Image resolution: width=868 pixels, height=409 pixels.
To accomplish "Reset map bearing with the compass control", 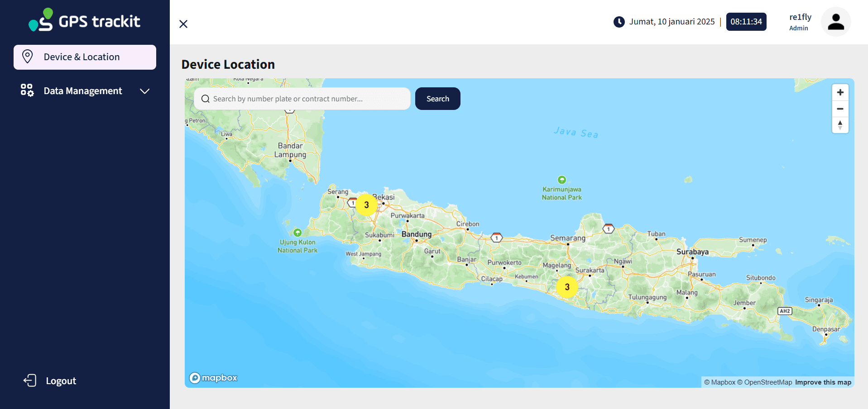I will tap(840, 125).
